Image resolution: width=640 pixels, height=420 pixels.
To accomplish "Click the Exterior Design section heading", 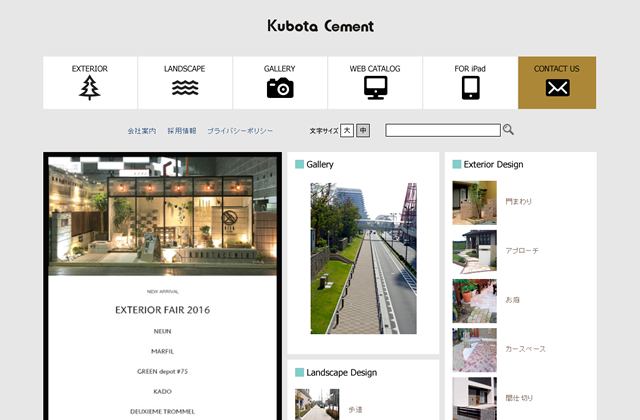I will tap(493, 164).
